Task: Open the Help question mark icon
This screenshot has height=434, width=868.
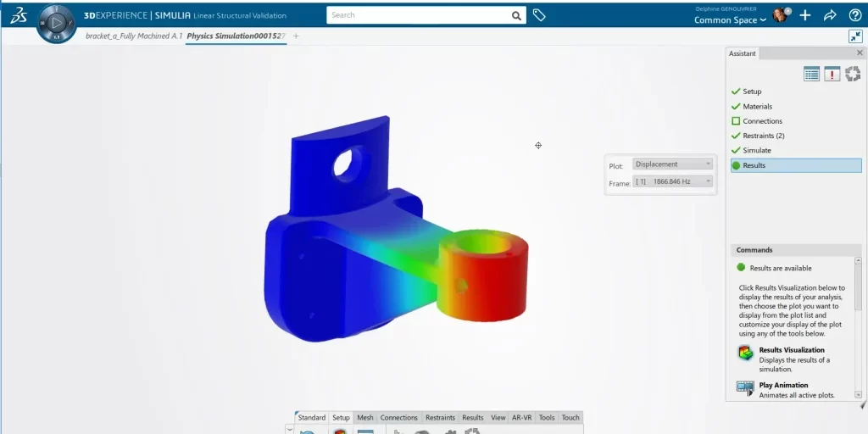Action: 854,15
